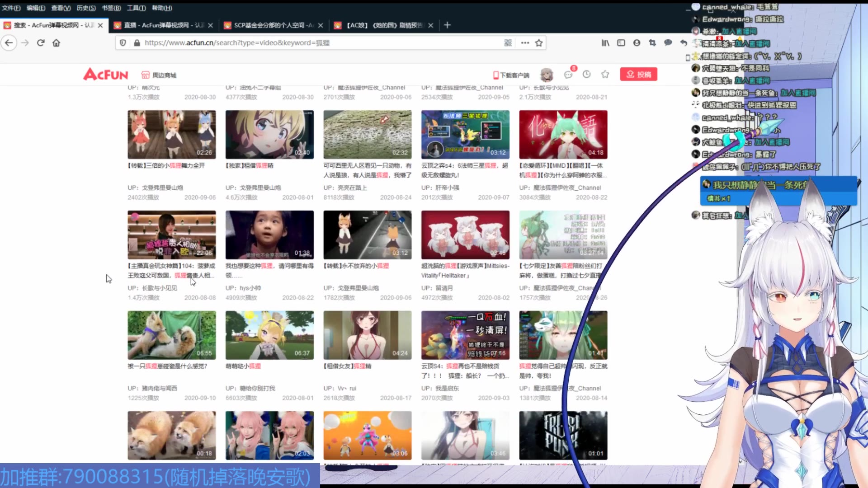Viewport: 868px width, 488px height.
Task: View site security lock details
Action: (137, 43)
